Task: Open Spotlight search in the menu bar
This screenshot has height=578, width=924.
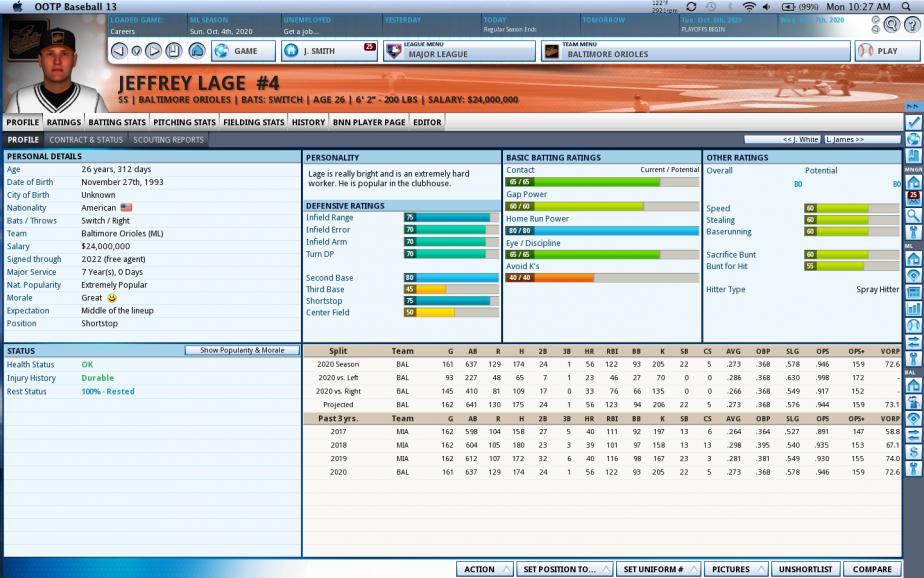Action: [x=906, y=6]
